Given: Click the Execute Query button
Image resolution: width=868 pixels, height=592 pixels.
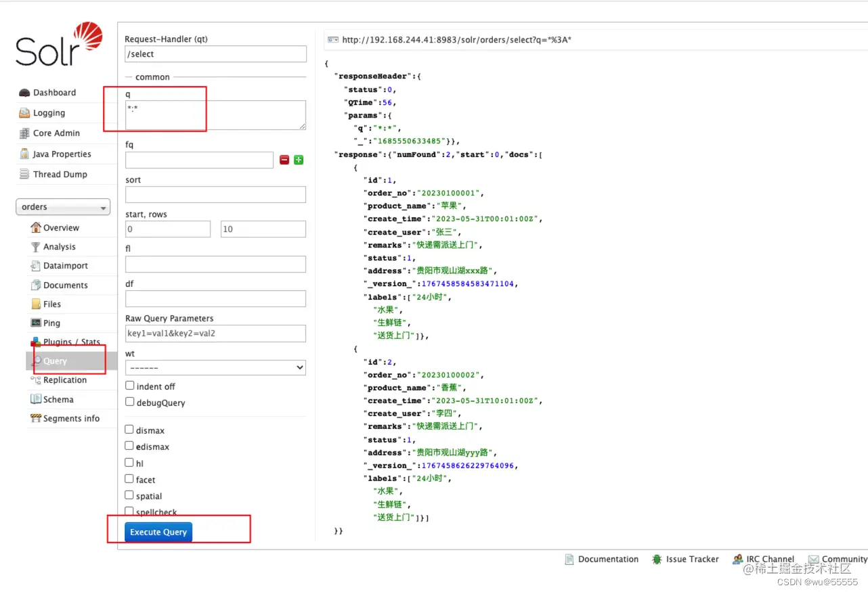Looking at the screenshot, I should pyautogui.click(x=158, y=532).
